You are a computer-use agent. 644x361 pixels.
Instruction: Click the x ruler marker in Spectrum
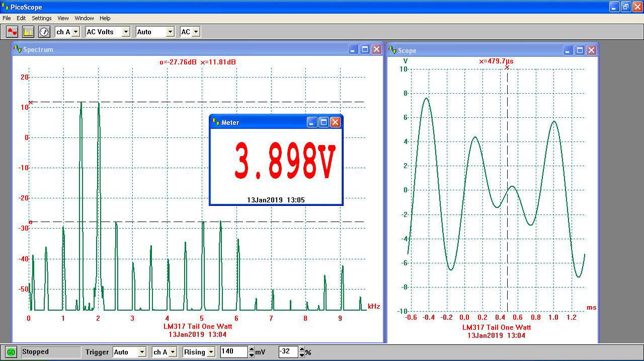(31, 102)
